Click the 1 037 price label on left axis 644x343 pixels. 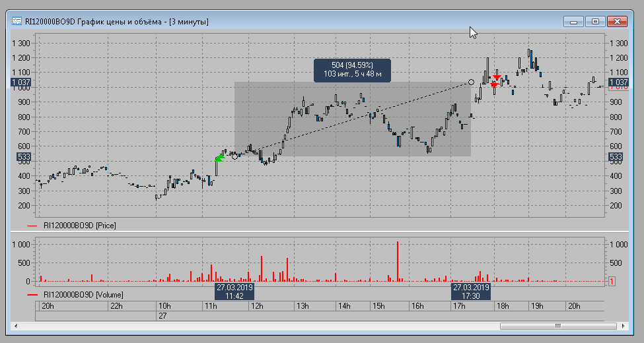coord(20,82)
